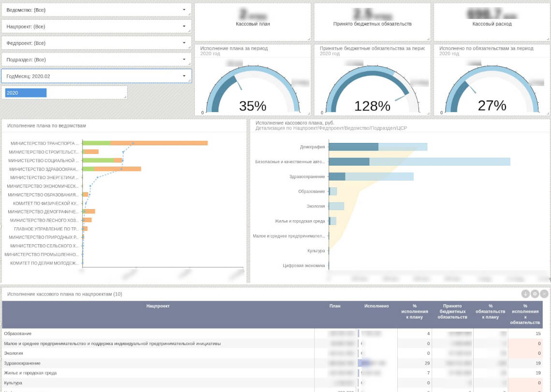Viewport: 551px width, 392px height.
Task: Select the 128% gauge for budget obligations
Action: click(x=372, y=89)
